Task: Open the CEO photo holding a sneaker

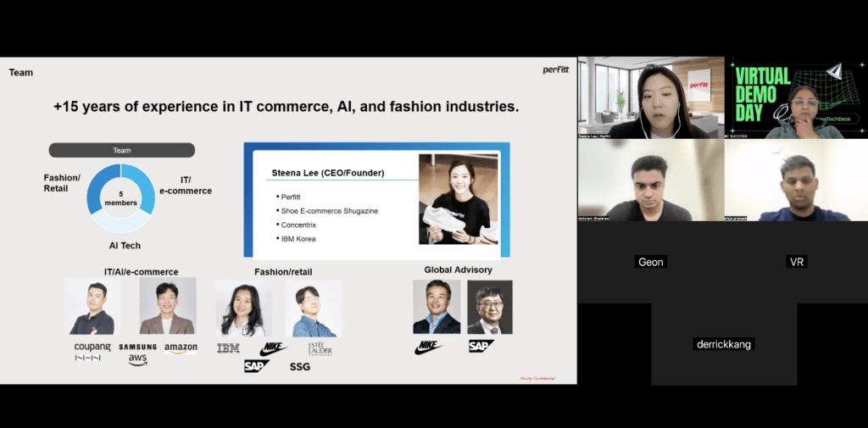Action: (459, 199)
